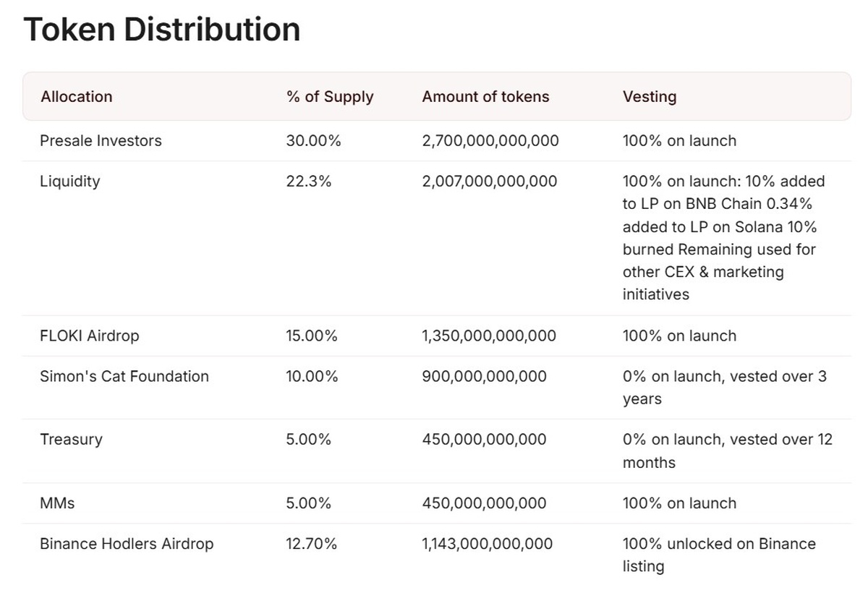
Task: Select the Allocation column header
Action: 77,97
